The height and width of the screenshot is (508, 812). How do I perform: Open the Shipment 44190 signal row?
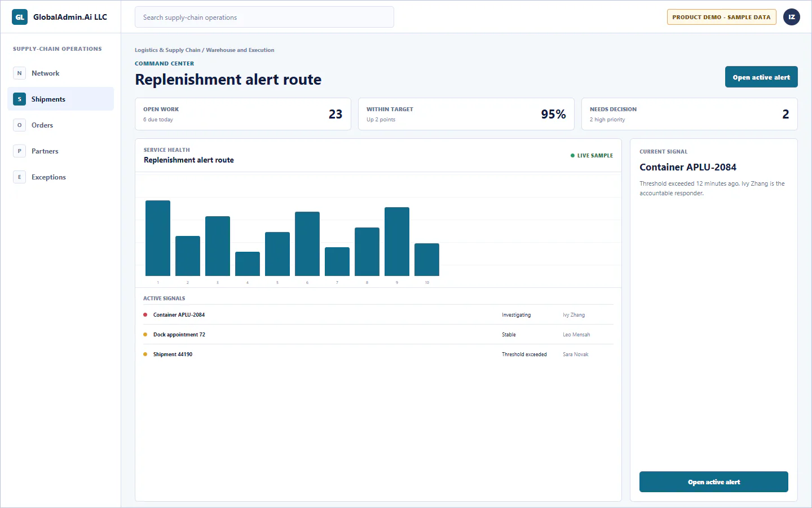tap(378, 354)
